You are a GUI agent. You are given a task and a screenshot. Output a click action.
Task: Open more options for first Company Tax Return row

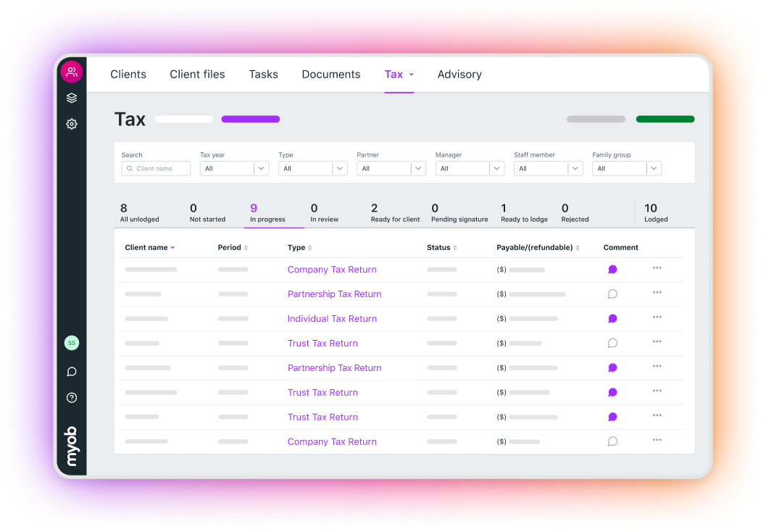pyautogui.click(x=657, y=267)
